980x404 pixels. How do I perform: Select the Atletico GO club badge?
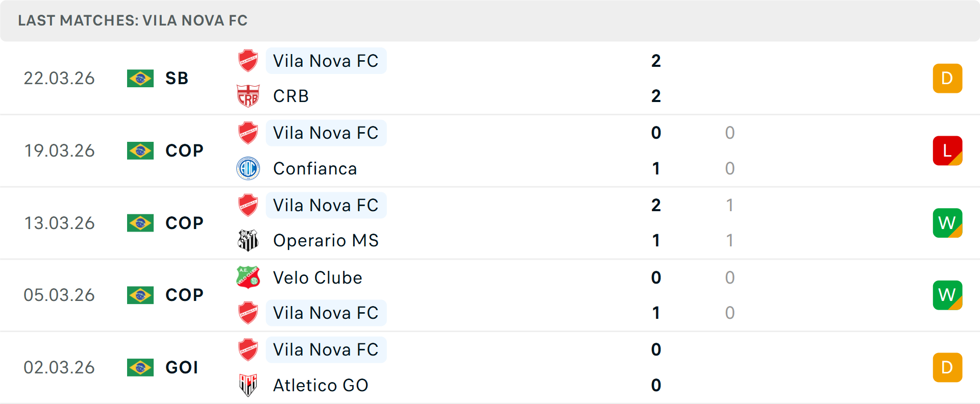(x=249, y=385)
